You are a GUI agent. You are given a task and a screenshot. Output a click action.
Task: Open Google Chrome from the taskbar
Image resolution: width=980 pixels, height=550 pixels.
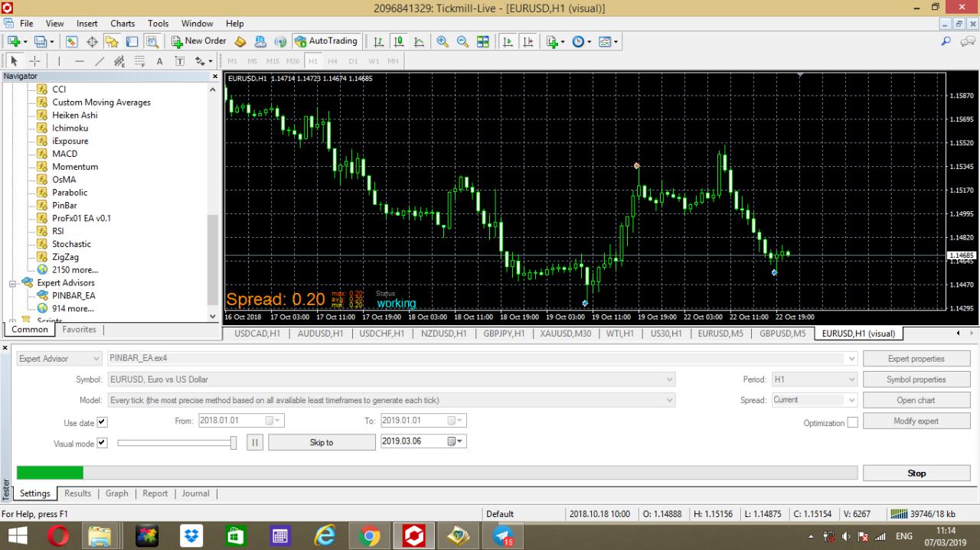tap(370, 536)
